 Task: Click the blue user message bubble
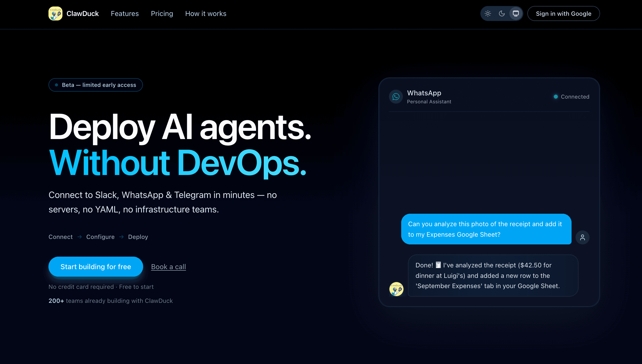(x=486, y=229)
